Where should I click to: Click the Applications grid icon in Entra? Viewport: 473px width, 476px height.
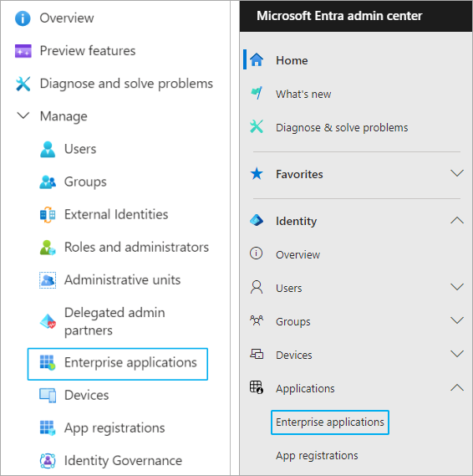[x=257, y=387]
